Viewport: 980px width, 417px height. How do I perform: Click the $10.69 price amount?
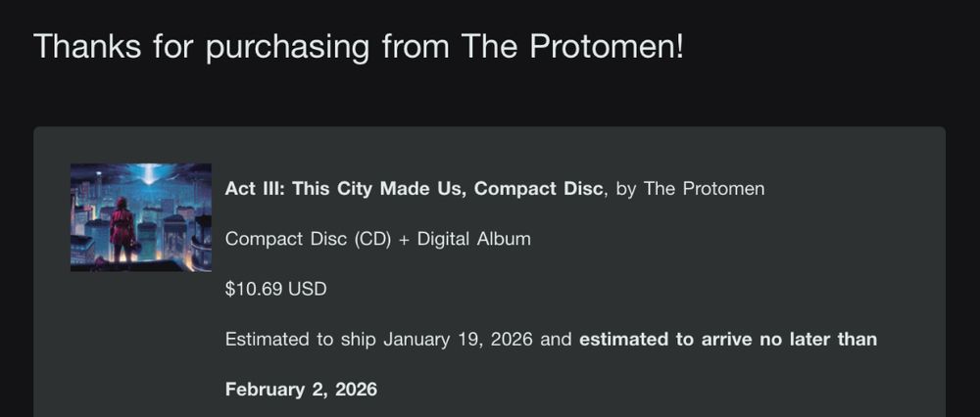254,289
